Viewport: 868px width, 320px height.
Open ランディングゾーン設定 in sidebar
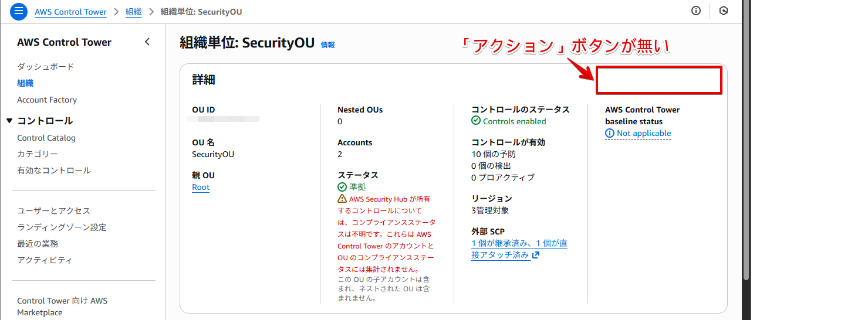(x=62, y=227)
